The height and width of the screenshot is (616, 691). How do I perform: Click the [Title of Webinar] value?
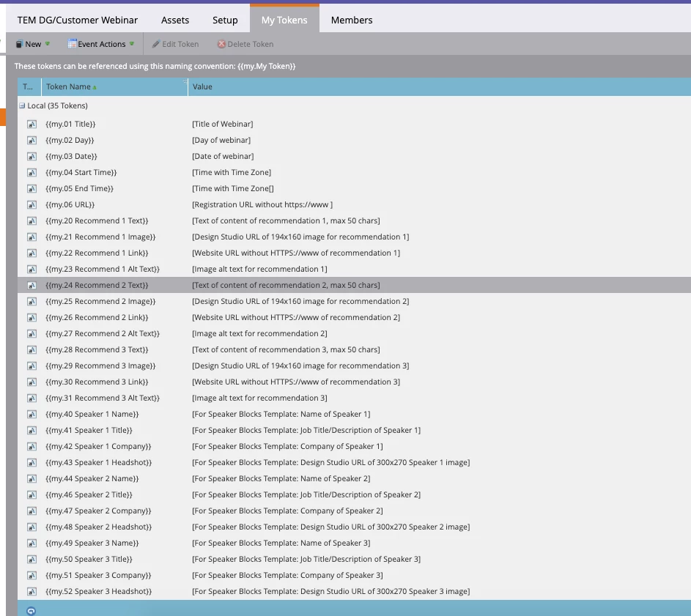point(223,125)
